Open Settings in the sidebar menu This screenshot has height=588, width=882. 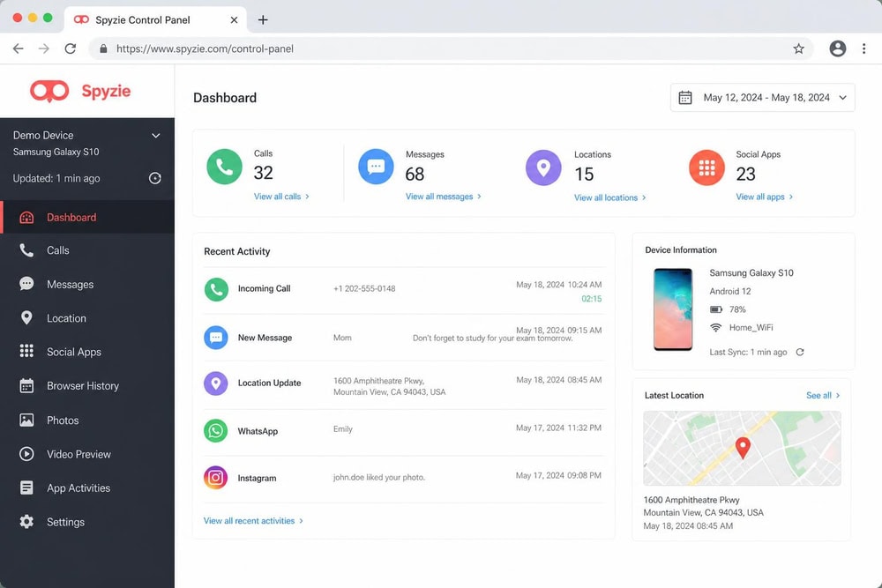[x=87, y=522]
